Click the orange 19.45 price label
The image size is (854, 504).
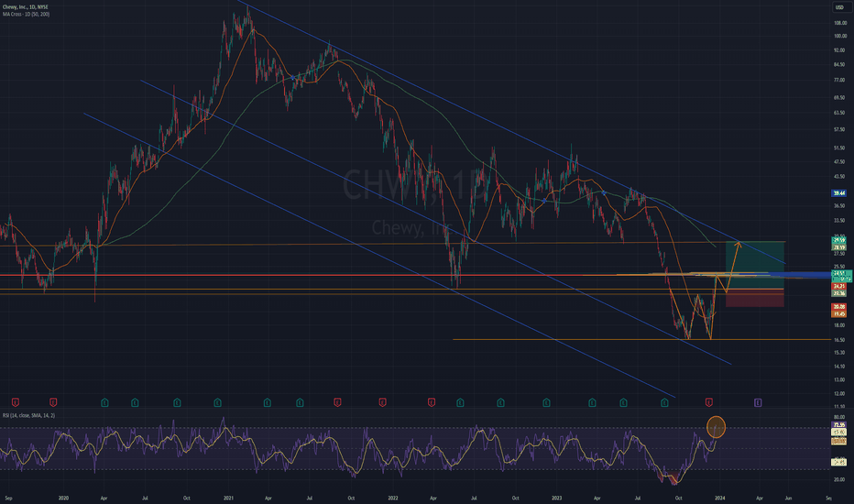tap(838, 313)
